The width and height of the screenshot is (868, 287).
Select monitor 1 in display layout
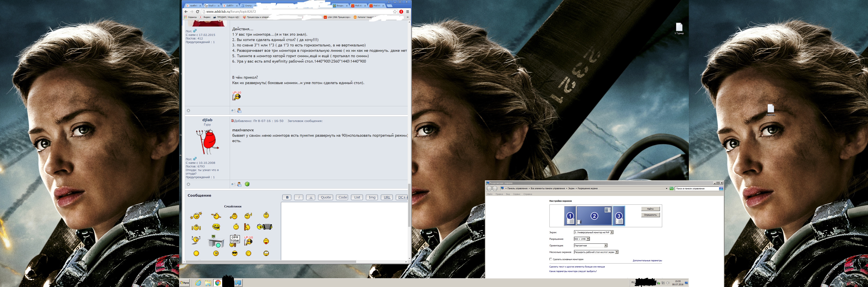570,216
